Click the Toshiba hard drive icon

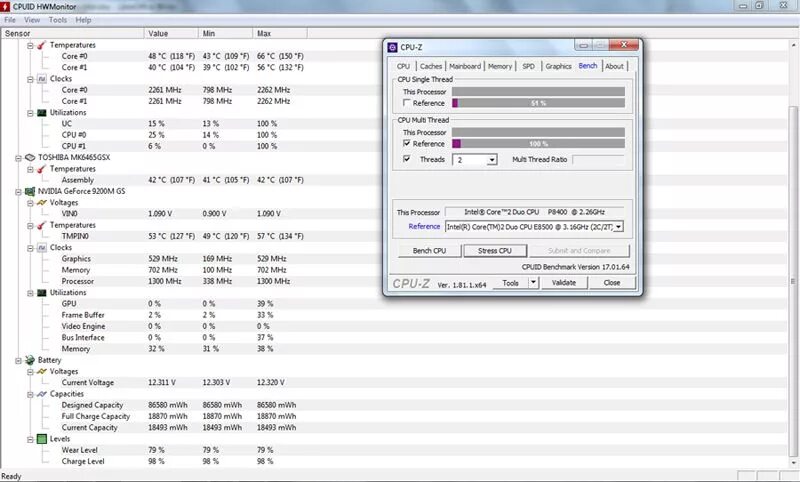pos(30,158)
